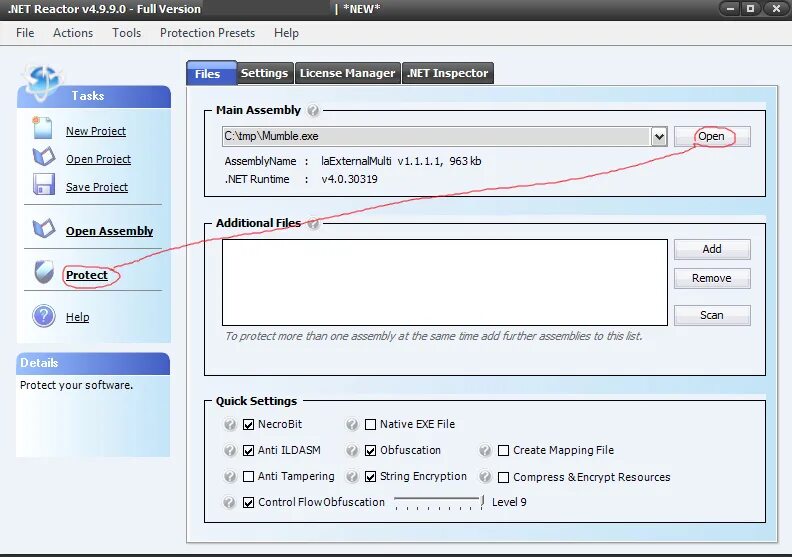
Task: Click the Details panel header
Action: (93, 363)
